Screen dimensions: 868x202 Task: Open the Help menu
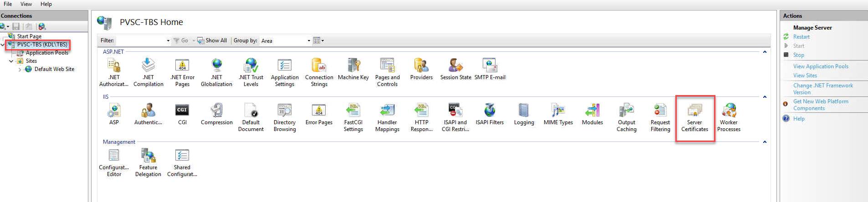point(46,4)
